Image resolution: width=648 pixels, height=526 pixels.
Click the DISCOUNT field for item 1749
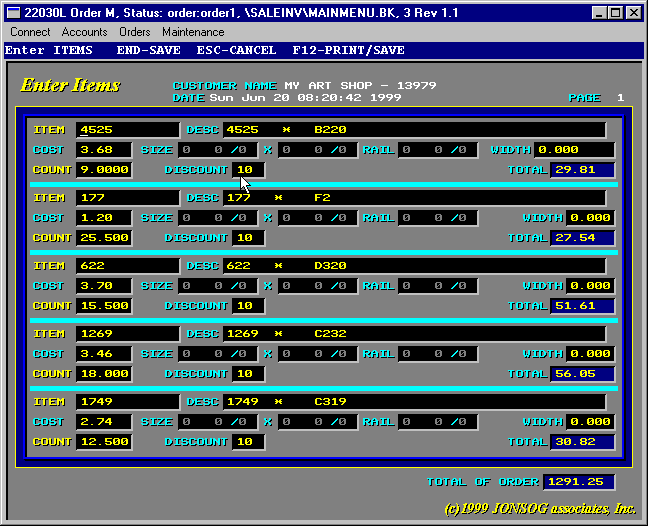click(x=248, y=442)
